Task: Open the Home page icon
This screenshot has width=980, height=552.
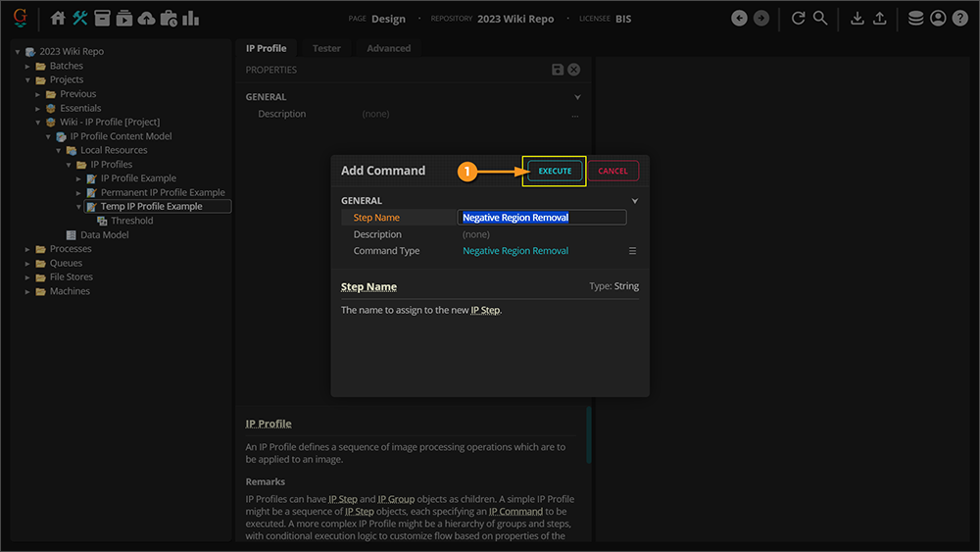Action: coord(58,18)
